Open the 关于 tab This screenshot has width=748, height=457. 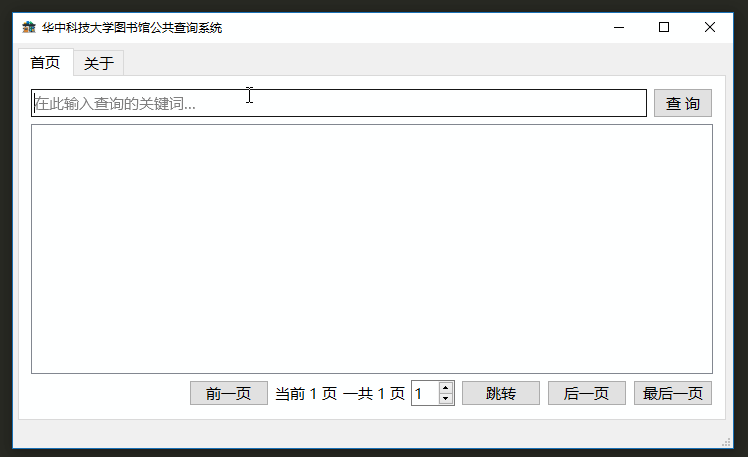coord(99,63)
